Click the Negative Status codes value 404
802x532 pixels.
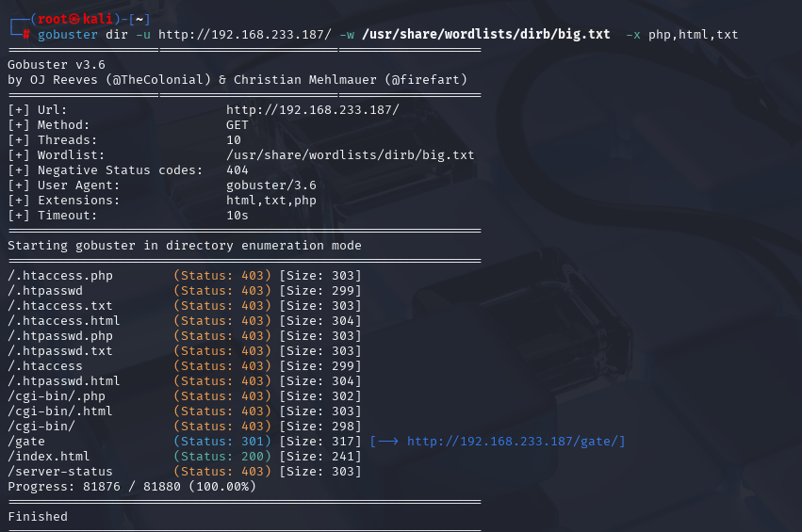coord(237,170)
